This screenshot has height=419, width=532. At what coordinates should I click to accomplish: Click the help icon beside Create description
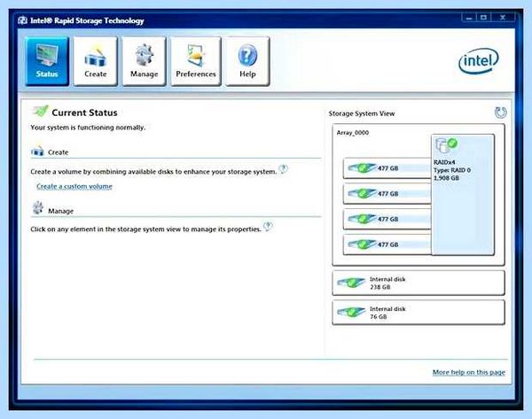coord(283,169)
